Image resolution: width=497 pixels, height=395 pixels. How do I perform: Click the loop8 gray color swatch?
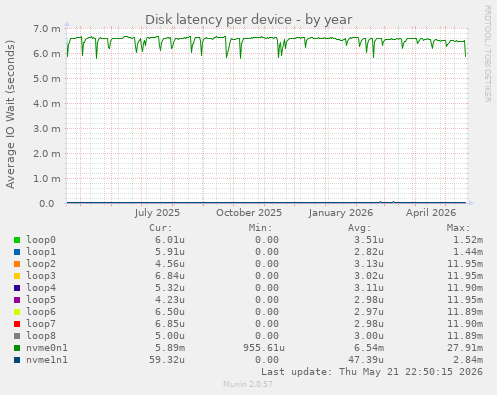(x=17, y=336)
